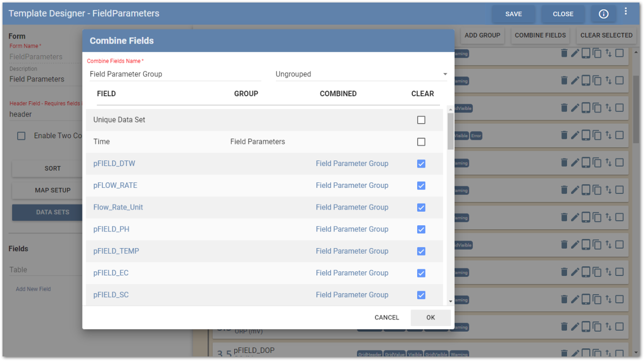
Task: Click the dialog list scrollbar thumb
Action: point(451,132)
